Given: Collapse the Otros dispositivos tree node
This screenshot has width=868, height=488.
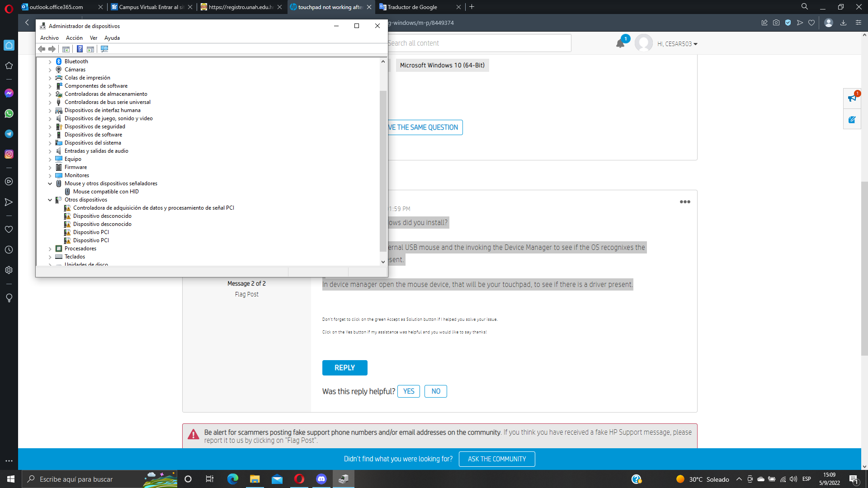Looking at the screenshot, I should click(x=50, y=200).
